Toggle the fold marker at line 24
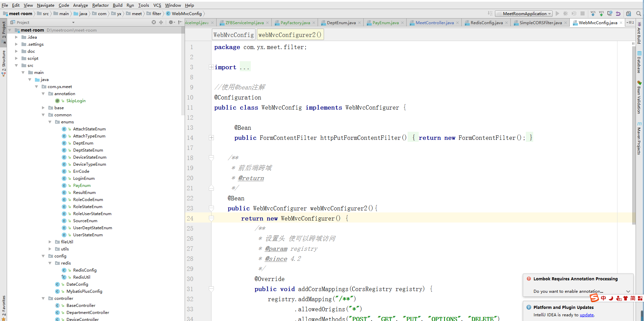 [x=211, y=218]
